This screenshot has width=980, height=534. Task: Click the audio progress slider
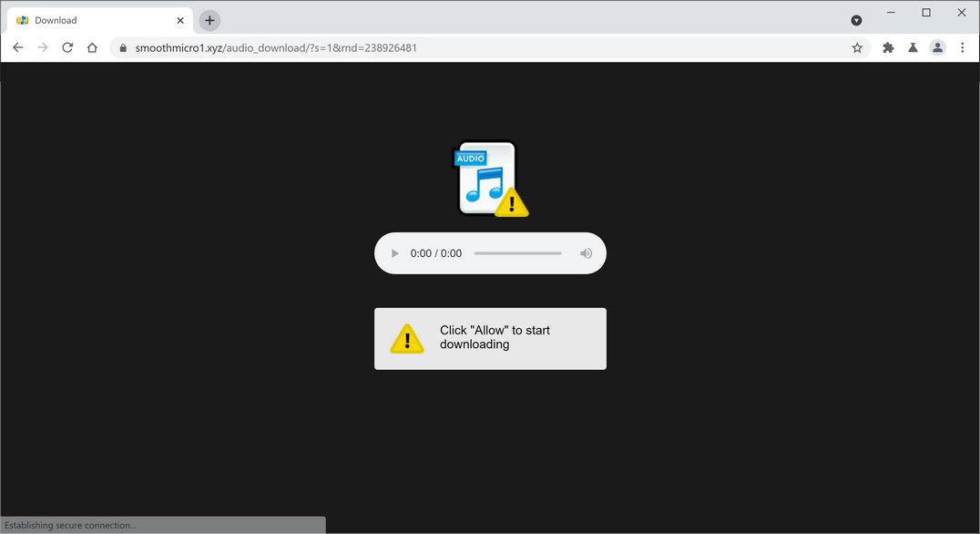[517, 252]
